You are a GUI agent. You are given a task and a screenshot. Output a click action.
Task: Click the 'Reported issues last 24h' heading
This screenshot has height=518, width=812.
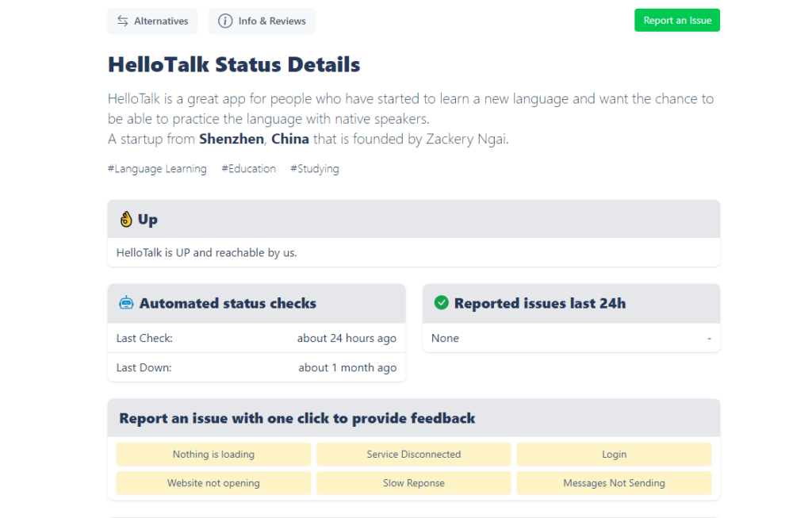tap(539, 303)
